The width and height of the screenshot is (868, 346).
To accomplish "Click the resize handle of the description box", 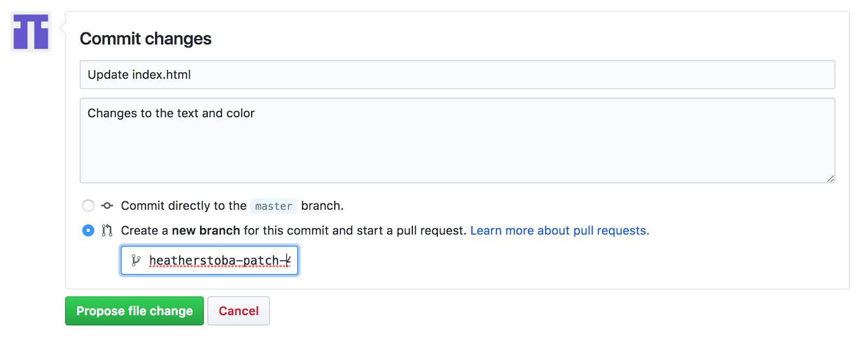I will (x=830, y=178).
